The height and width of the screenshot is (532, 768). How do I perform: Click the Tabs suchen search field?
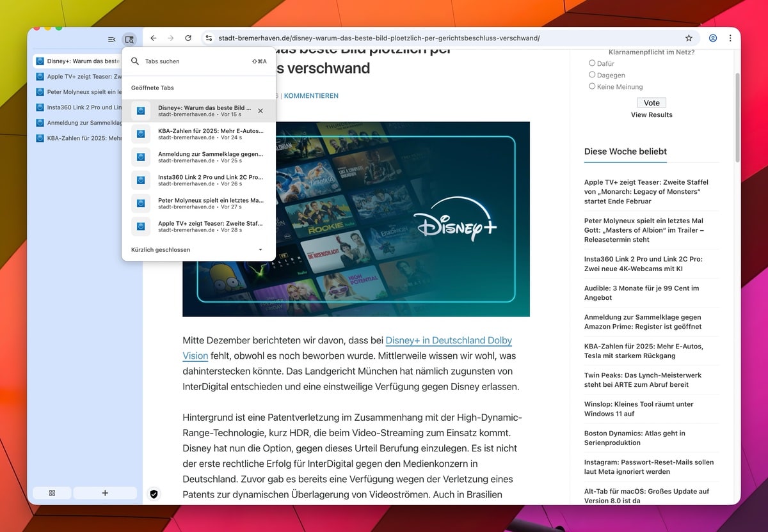198,61
